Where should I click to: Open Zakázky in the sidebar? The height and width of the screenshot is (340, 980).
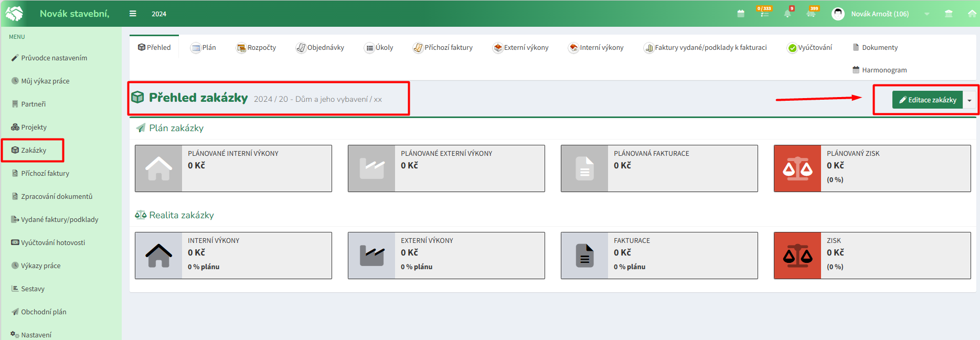click(x=29, y=150)
